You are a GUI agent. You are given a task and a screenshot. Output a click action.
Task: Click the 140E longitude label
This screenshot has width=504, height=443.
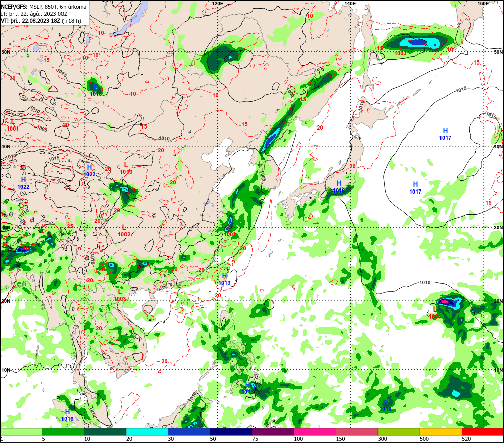350,3
